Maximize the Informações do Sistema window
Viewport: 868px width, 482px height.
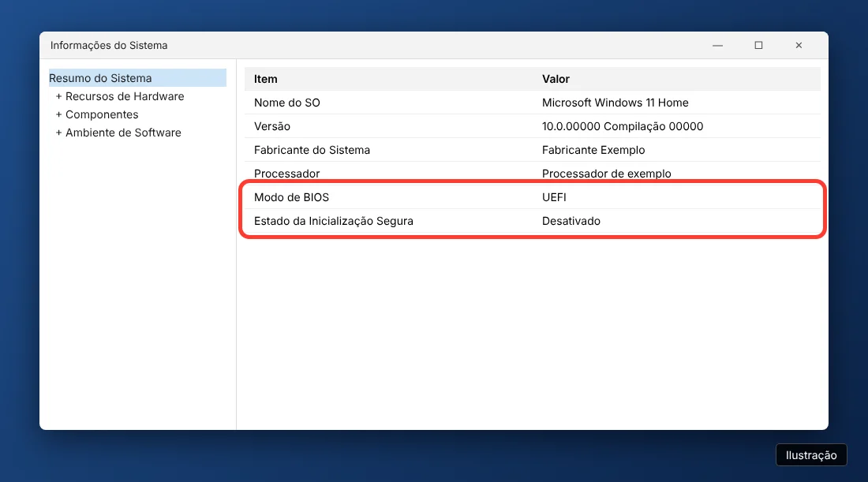(758, 46)
